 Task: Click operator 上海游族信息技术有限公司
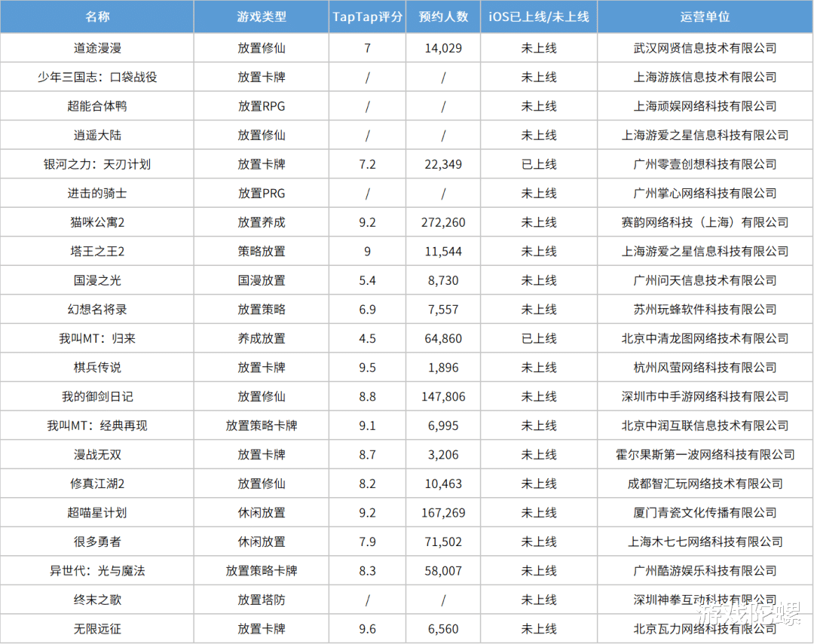[705, 78]
